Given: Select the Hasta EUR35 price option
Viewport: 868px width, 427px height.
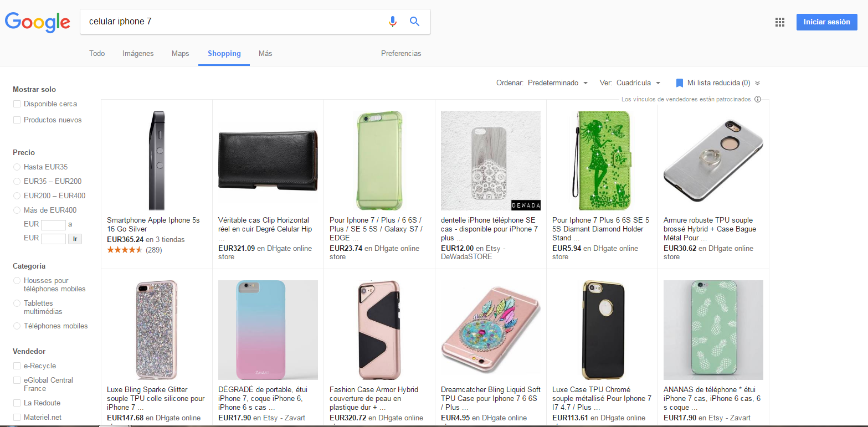Looking at the screenshot, I should (17, 167).
